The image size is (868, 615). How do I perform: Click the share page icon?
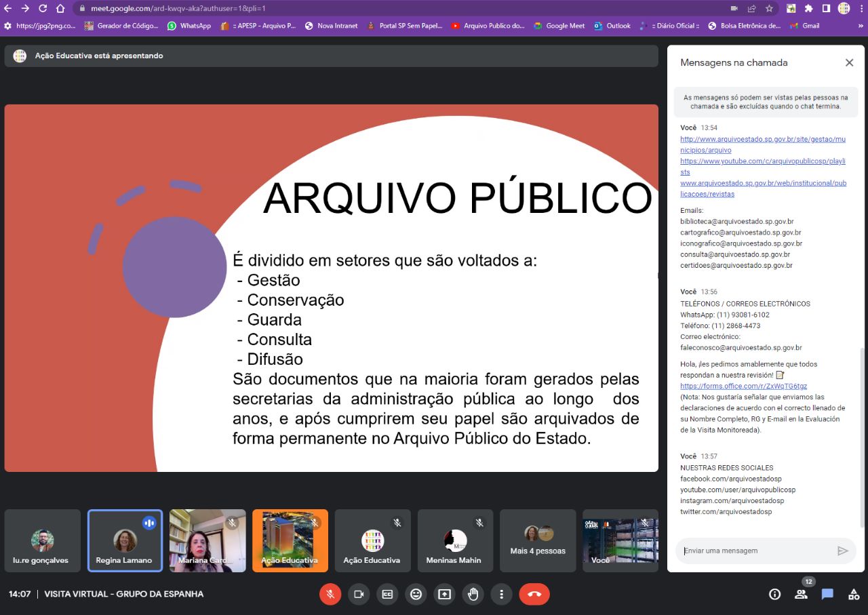click(751, 9)
